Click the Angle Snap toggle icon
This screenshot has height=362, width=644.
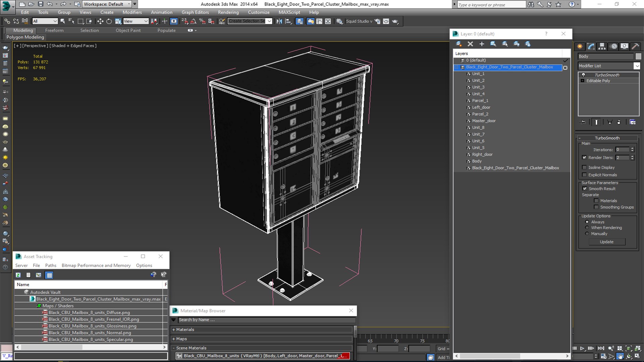coord(194,21)
